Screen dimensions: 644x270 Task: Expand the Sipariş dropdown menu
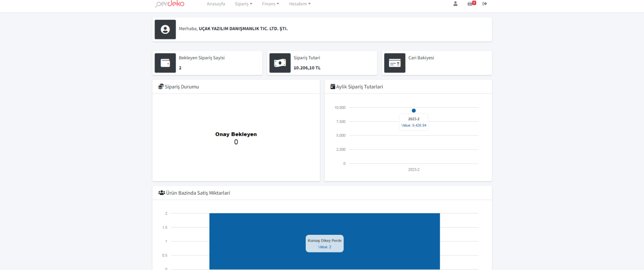pyautogui.click(x=243, y=4)
